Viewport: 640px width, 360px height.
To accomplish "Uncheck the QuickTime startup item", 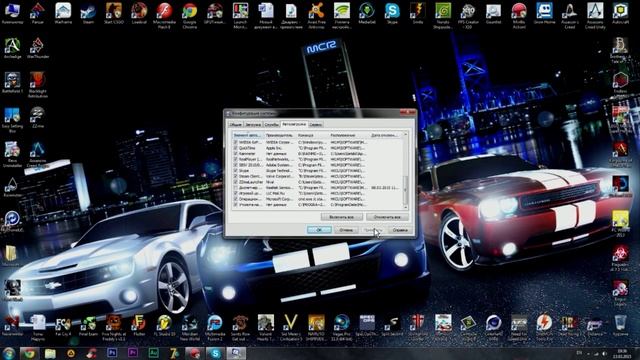I will click(x=236, y=148).
